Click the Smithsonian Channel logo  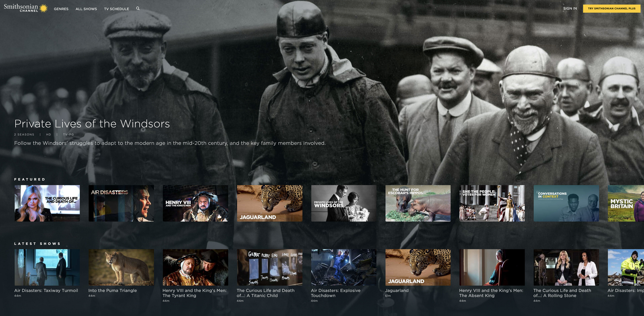click(26, 8)
